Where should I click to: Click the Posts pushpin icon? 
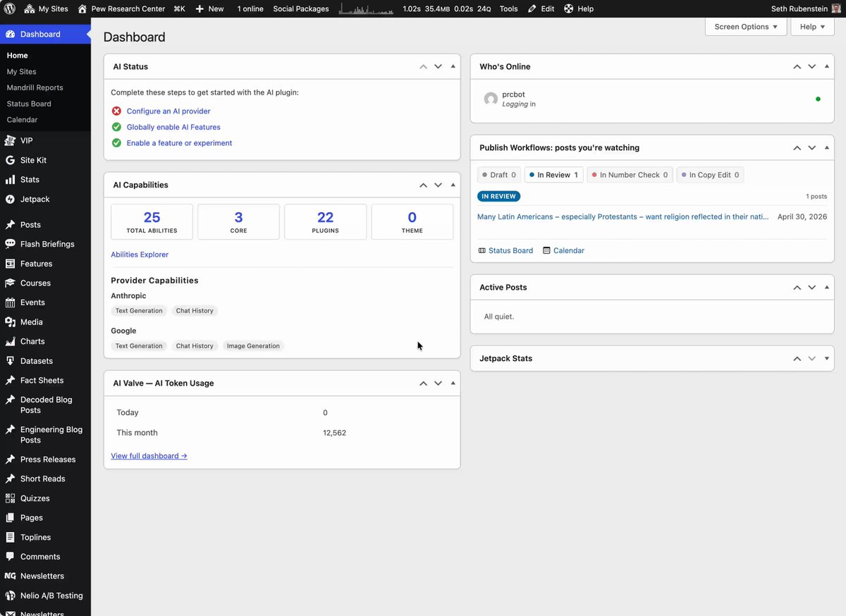[x=10, y=225]
